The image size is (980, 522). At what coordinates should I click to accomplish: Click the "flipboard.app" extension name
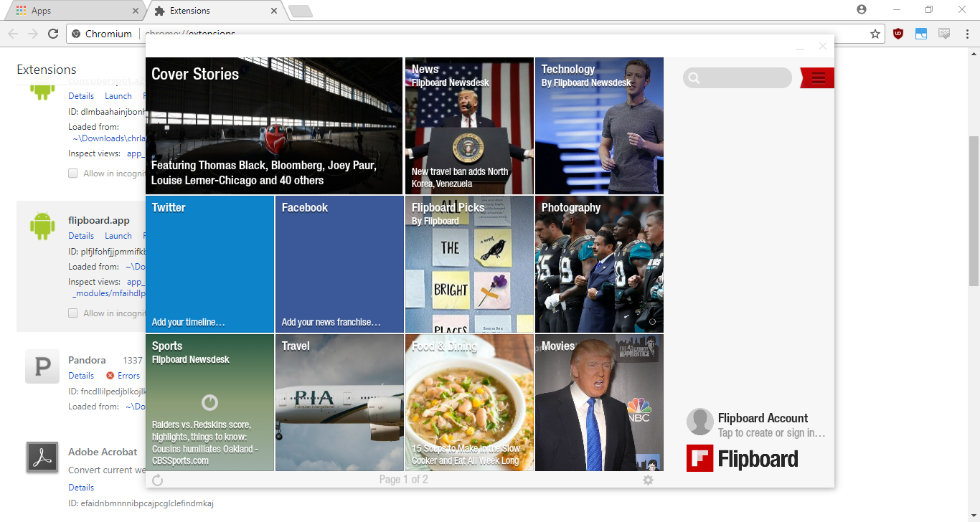click(x=99, y=220)
